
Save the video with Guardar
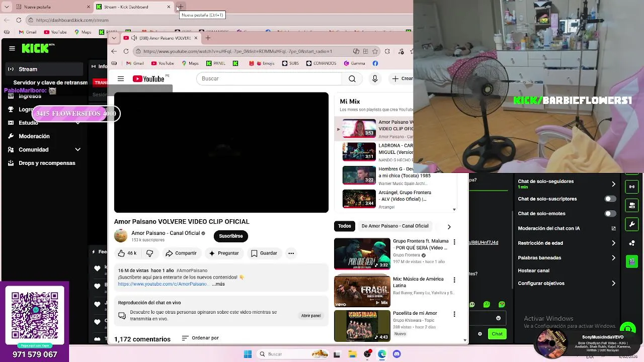coord(264,253)
